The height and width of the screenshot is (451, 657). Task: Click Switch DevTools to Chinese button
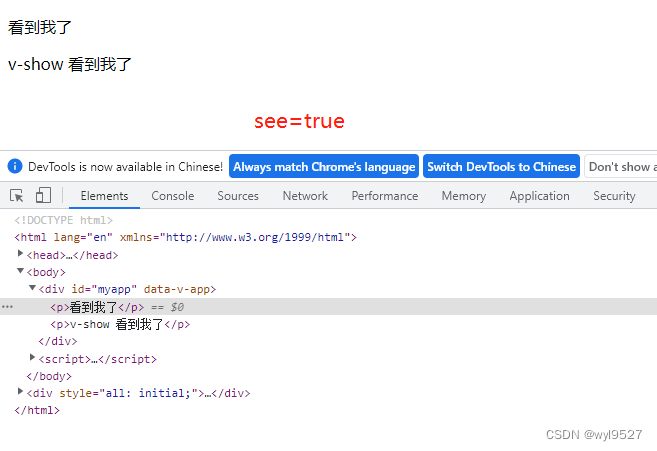pyautogui.click(x=501, y=166)
